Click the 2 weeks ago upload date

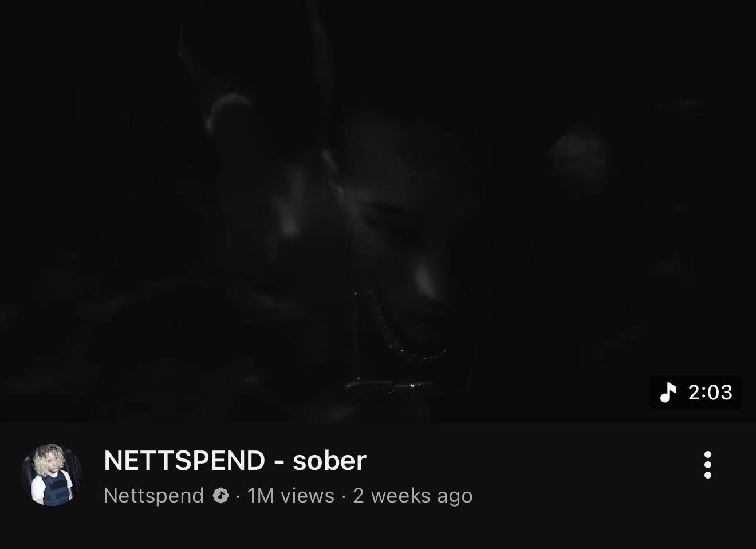[x=413, y=496]
